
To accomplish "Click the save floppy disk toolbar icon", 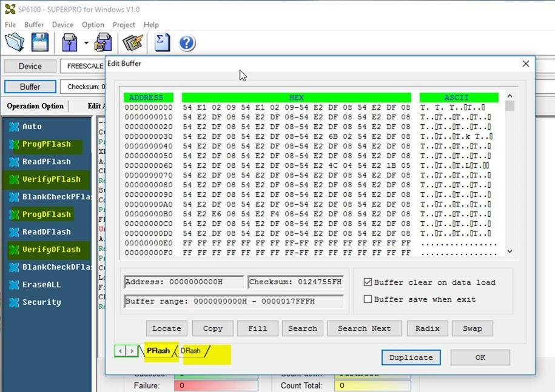I will (40, 42).
